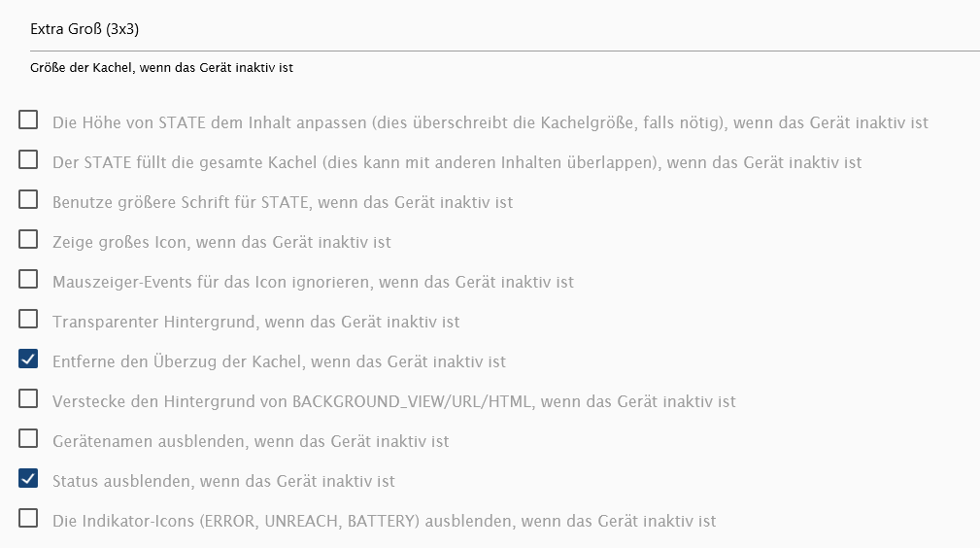Enable 'Transparenter Hintergrund' checkbox
The image size is (980, 548).
coord(28,319)
